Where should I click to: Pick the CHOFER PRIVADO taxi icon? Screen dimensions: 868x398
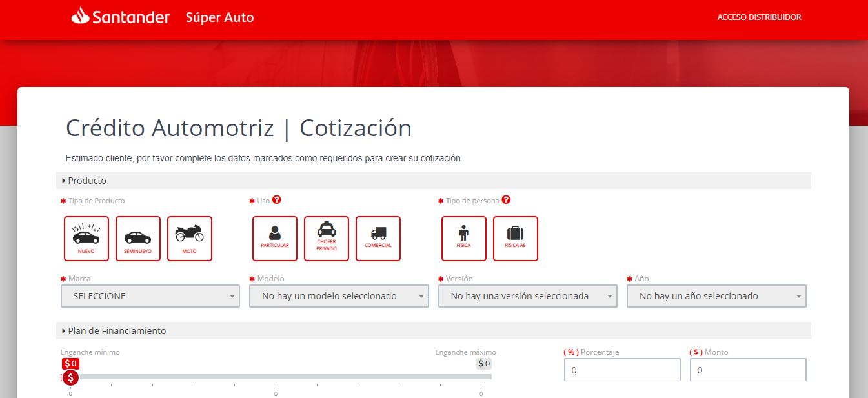tap(326, 238)
